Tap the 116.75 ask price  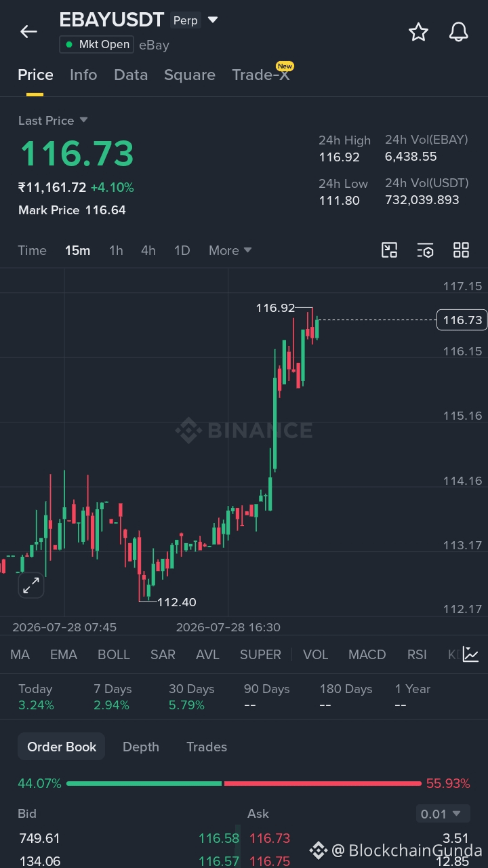pyautogui.click(x=270, y=861)
